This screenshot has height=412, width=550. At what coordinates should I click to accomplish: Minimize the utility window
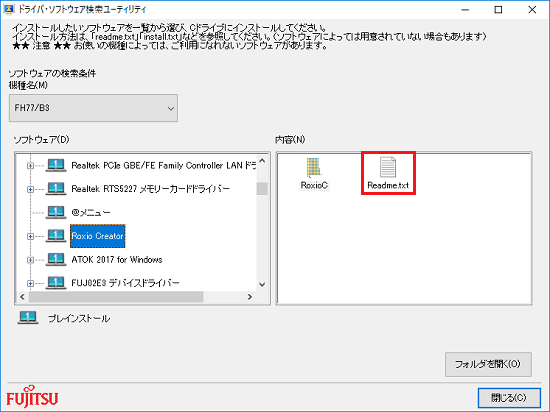pos(465,10)
